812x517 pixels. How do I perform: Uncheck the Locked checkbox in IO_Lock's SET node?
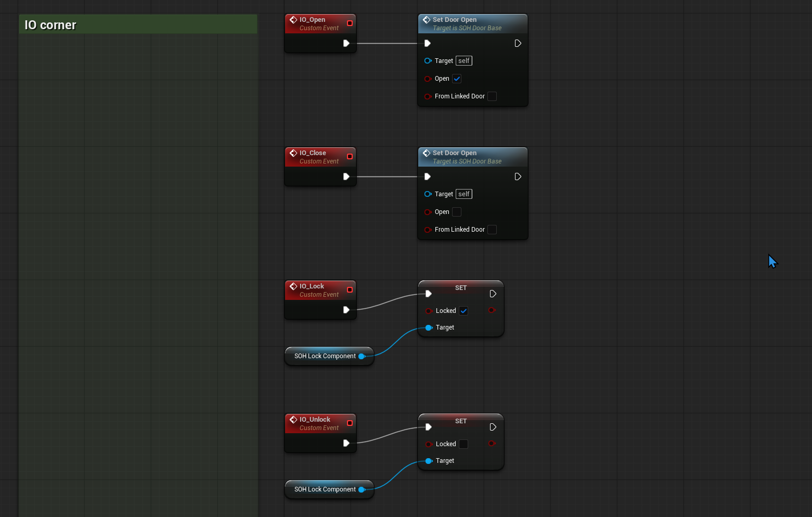463,311
